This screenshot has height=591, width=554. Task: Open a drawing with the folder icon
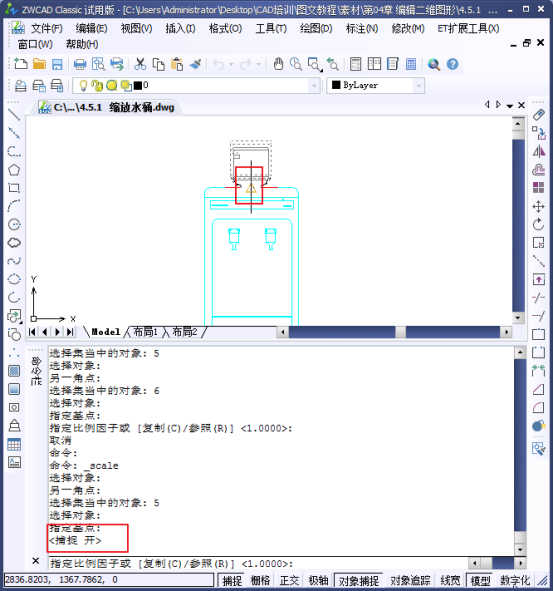(39, 64)
